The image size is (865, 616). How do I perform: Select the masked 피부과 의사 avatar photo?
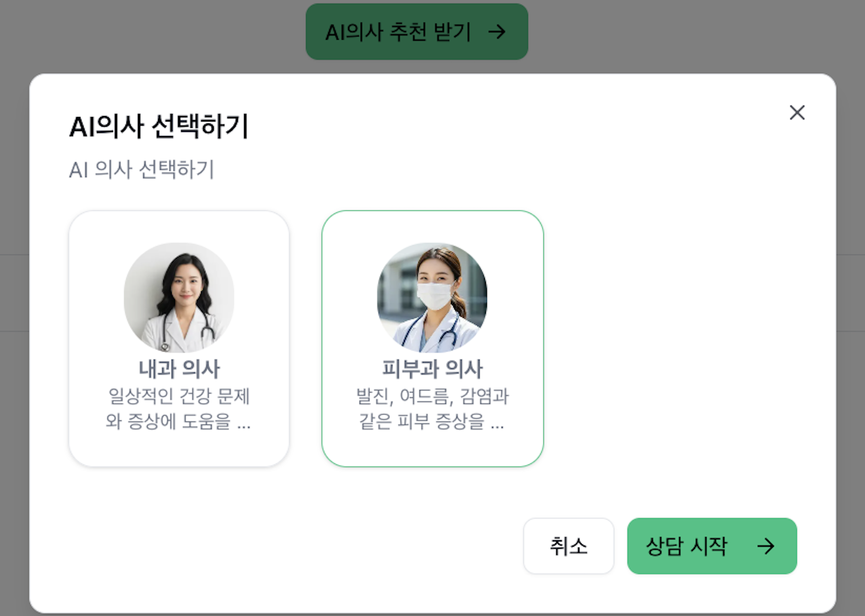432,298
